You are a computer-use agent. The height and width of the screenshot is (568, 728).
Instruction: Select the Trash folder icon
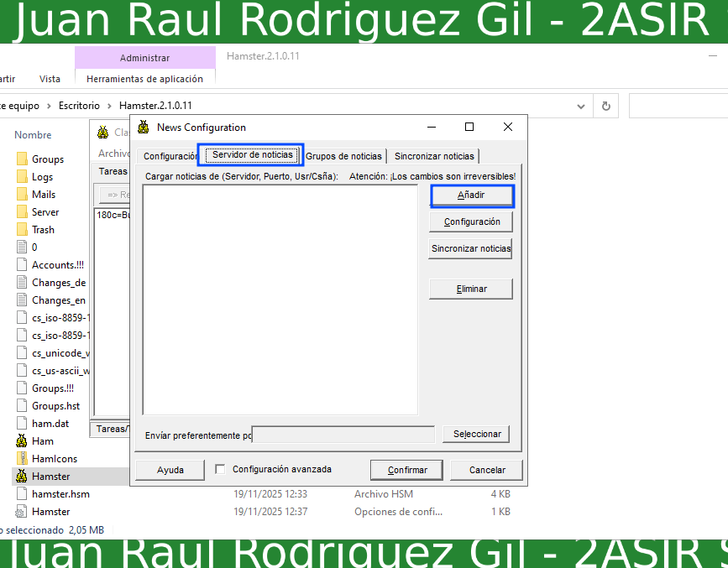pos(22,230)
